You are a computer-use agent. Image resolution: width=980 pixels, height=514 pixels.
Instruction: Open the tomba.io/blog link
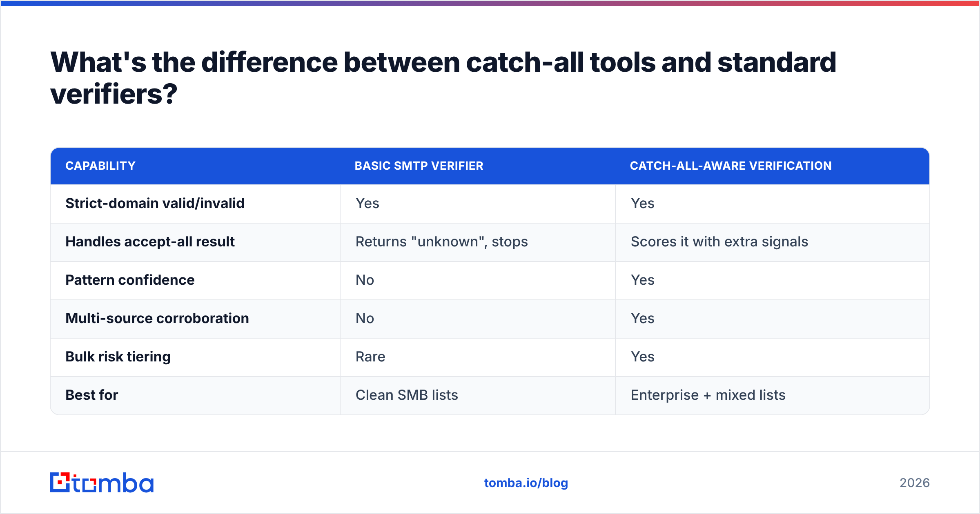[x=526, y=483]
